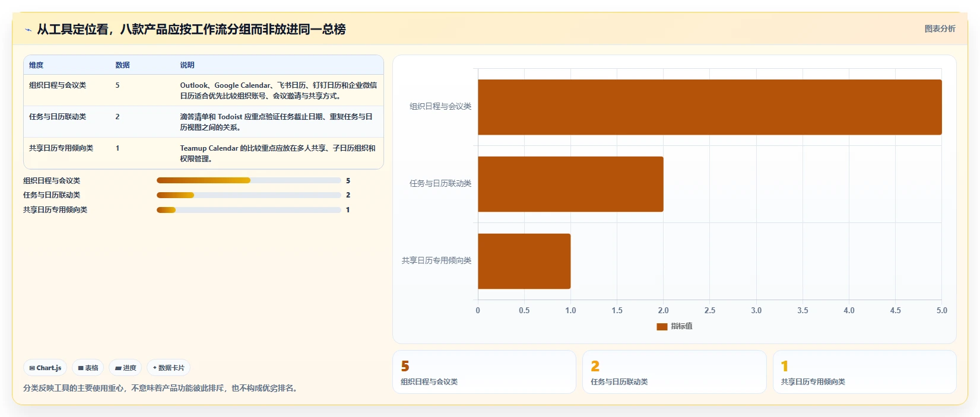The height and width of the screenshot is (417, 980).
Task: Click the 数据卡片 tag chip
Action: pos(169,368)
